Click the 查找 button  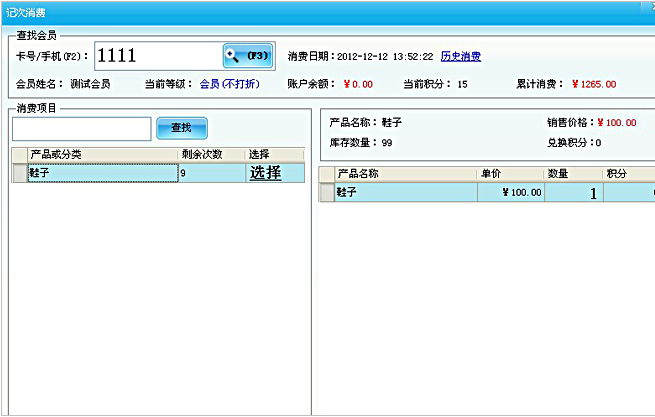182,128
